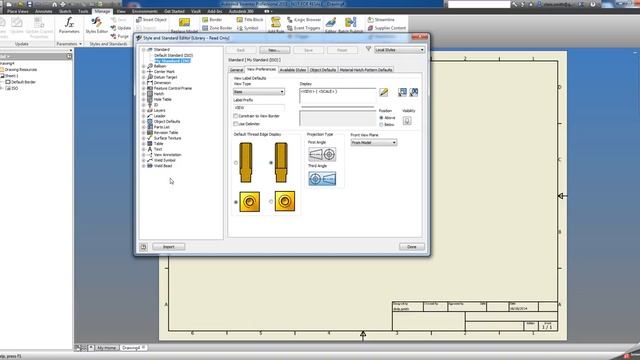Click Insert Object in the ribbon
The width and height of the screenshot is (640, 360).
[x=151, y=20]
